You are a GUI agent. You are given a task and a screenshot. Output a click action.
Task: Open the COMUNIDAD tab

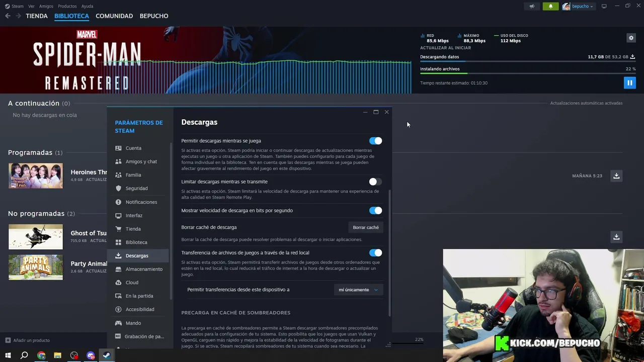point(114,16)
